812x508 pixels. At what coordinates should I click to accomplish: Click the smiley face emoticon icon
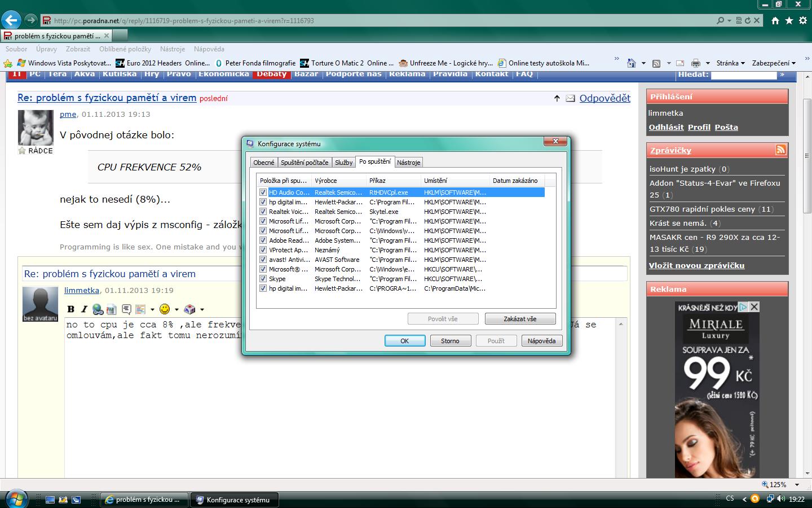(165, 309)
